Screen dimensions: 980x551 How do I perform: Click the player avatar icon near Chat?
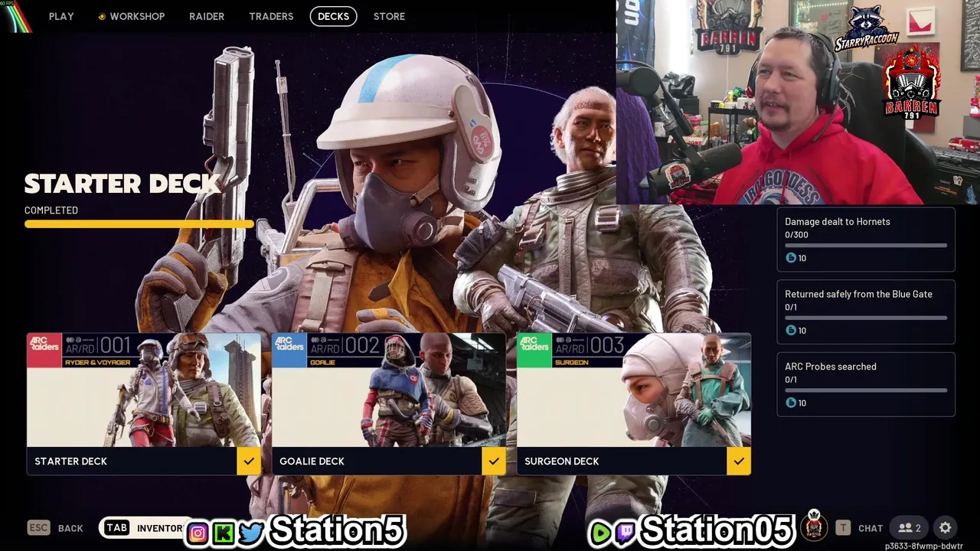[x=814, y=525]
